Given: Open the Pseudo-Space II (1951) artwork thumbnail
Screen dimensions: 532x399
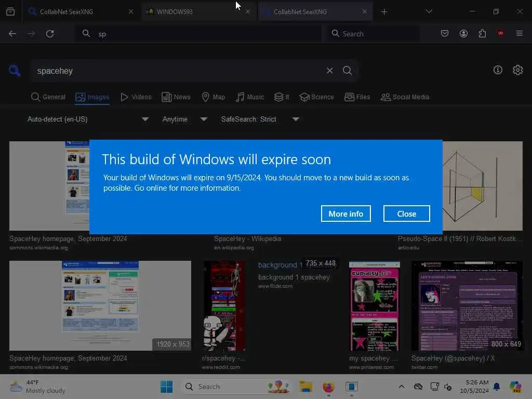Looking at the screenshot, I should click(x=483, y=186).
